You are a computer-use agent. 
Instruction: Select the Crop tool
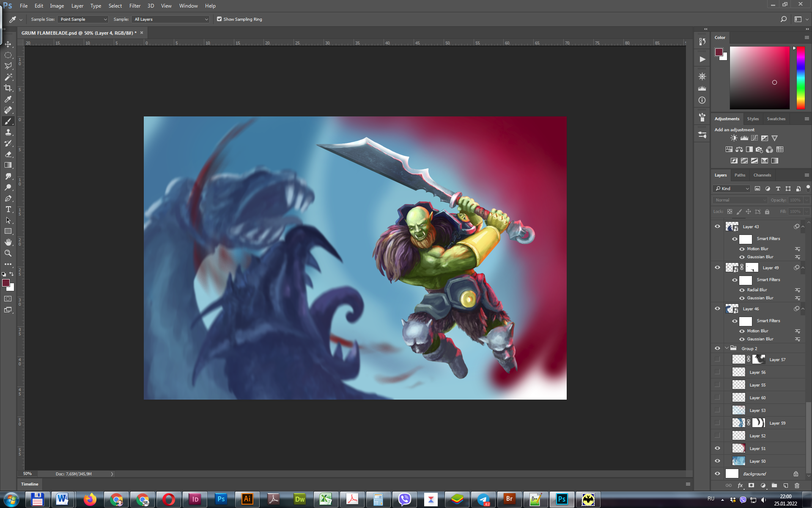[8, 88]
